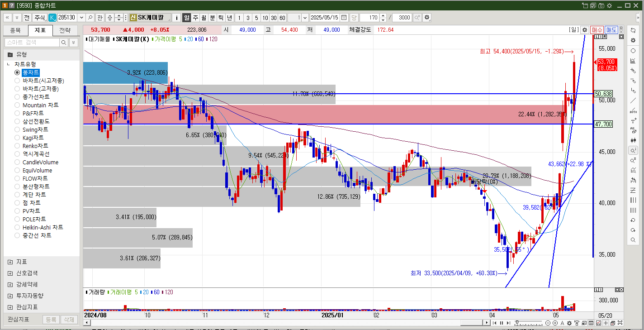This screenshot has height=330, width=644.
Task: Select CandleVolume radio option
Action: [17, 162]
